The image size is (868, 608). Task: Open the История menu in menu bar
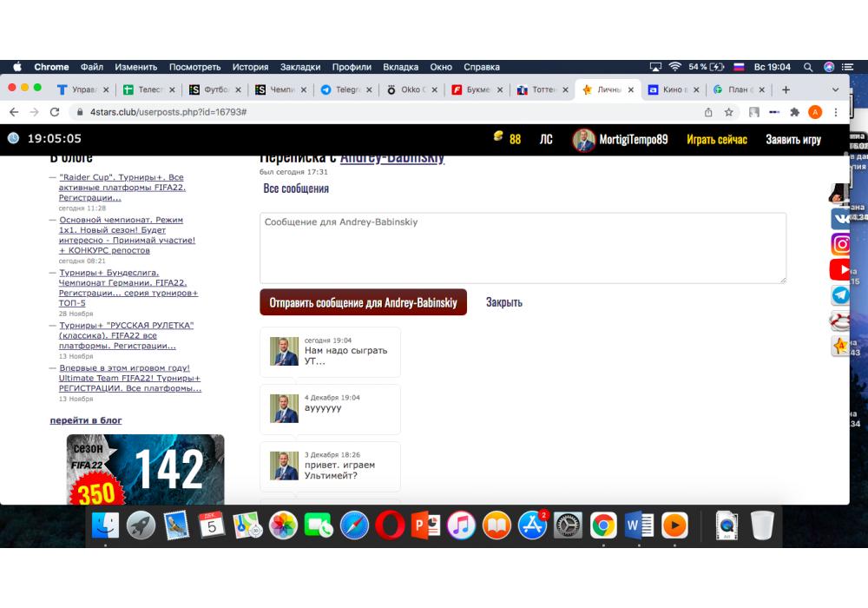pos(250,67)
